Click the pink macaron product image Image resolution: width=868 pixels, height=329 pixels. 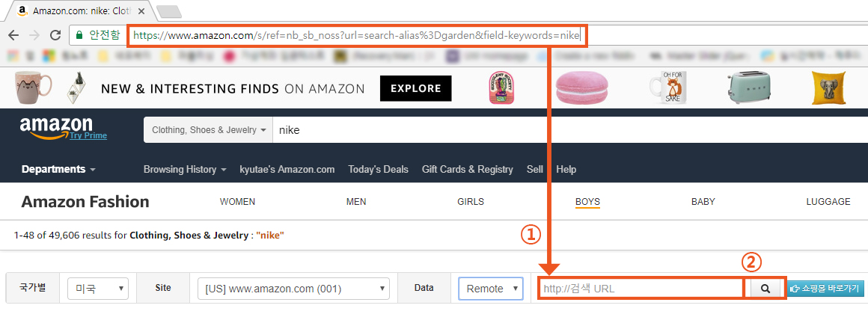coord(581,87)
